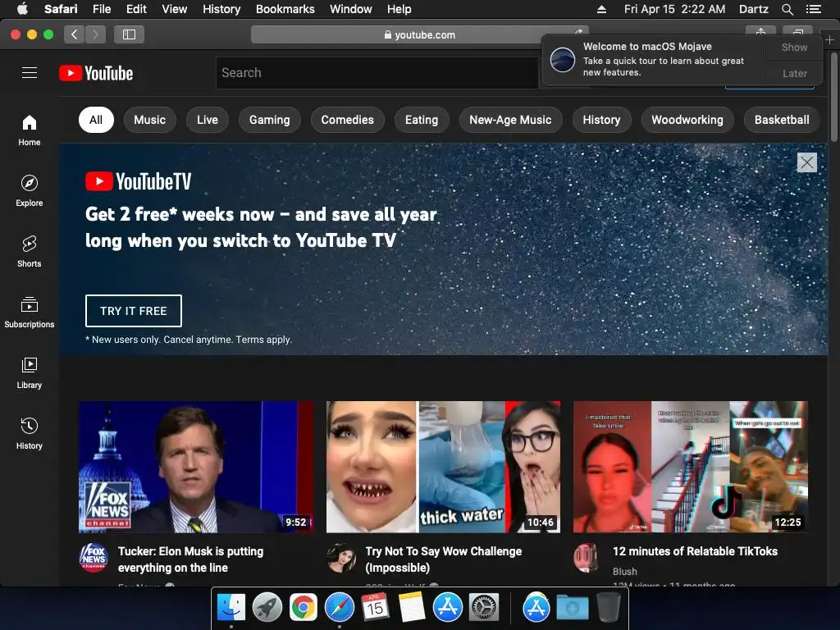
Task: Open Calendar from the Dock
Action: point(375,607)
